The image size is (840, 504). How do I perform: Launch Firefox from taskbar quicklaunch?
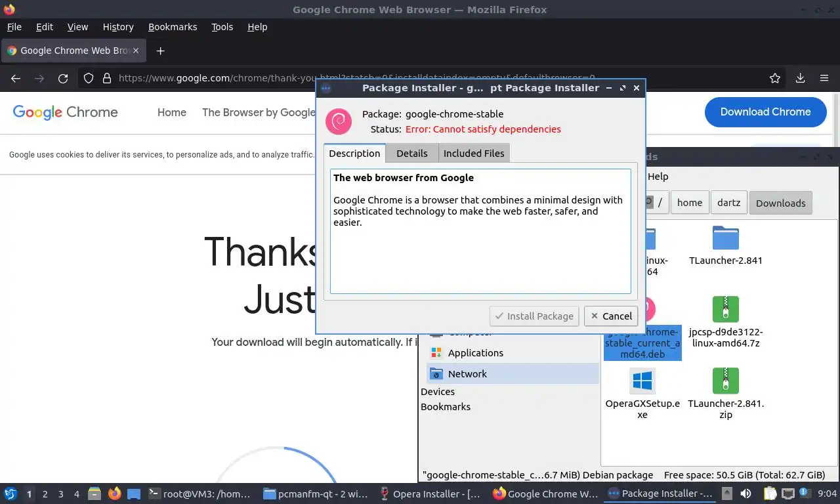click(x=114, y=493)
